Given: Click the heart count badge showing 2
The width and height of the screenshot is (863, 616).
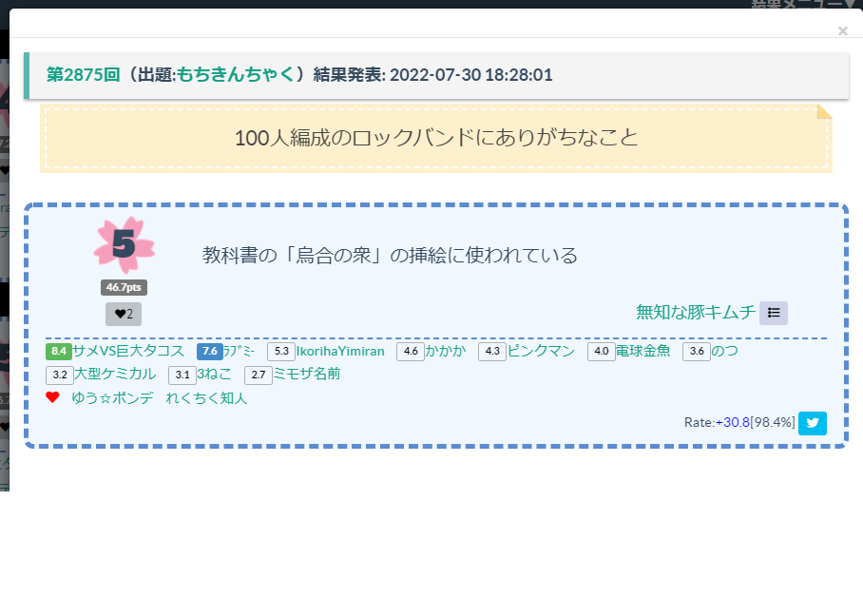Looking at the screenshot, I should 124,314.
